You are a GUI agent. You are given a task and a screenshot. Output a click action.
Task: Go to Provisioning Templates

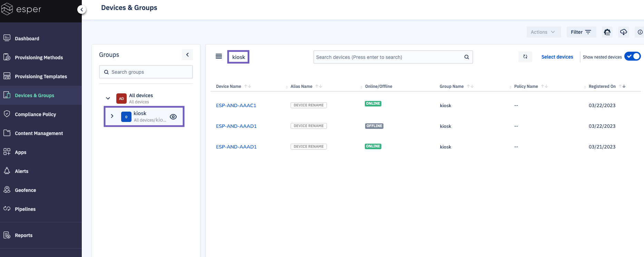click(41, 76)
